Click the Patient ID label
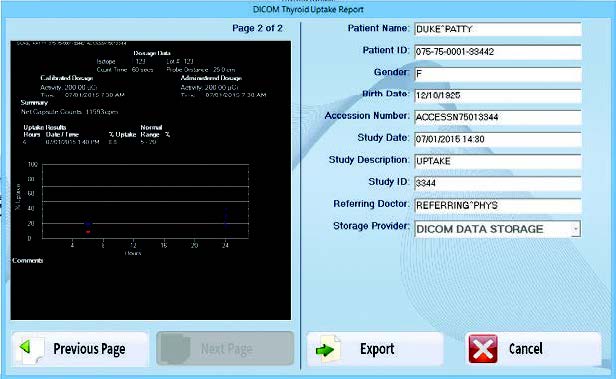Screen dimensions: 616x379 [x=386, y=50]
